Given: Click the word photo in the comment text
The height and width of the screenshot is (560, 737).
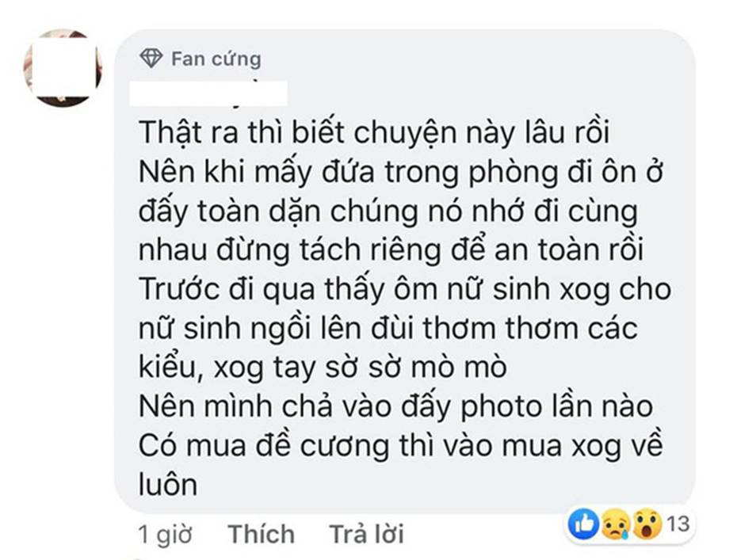Looking at the screenshot, I should [504, 406].
